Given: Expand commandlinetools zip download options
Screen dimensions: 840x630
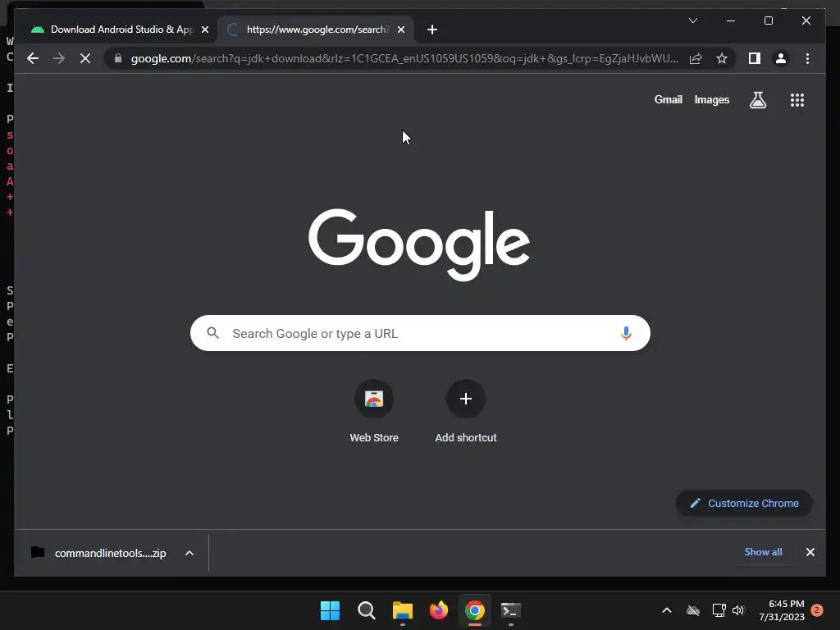Looking at the screenshot, I should point(189,553).
